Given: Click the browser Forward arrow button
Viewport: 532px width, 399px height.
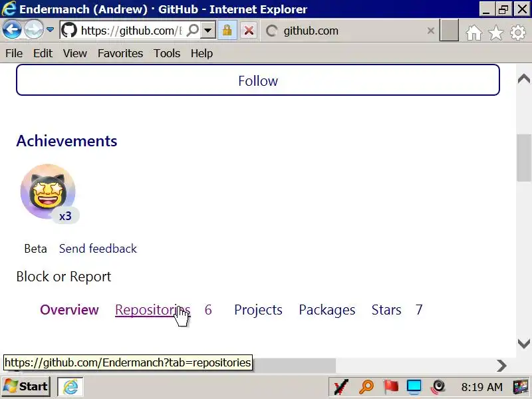Looking at the screenshot, I should (34, 30).
